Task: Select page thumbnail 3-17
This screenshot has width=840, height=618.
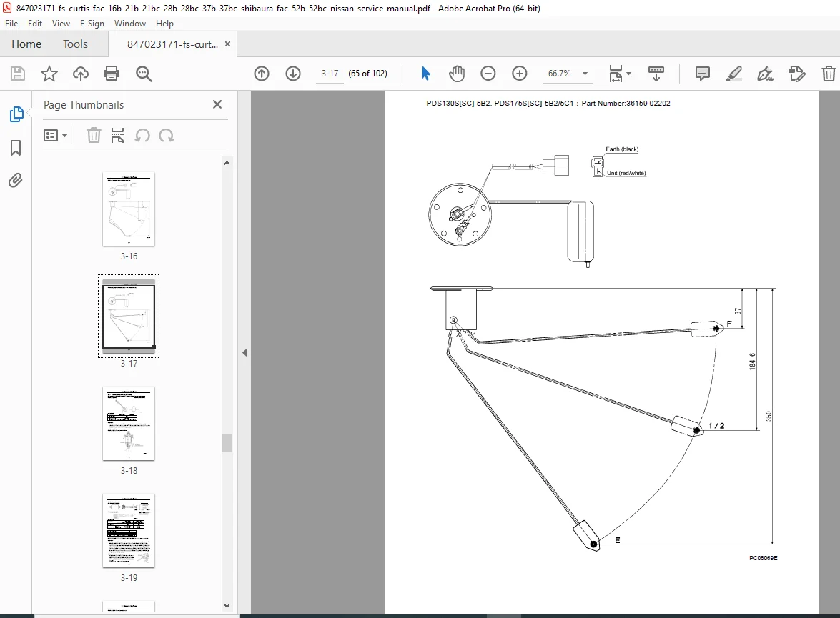Action: pyautogui.click(x=129, y=316)
